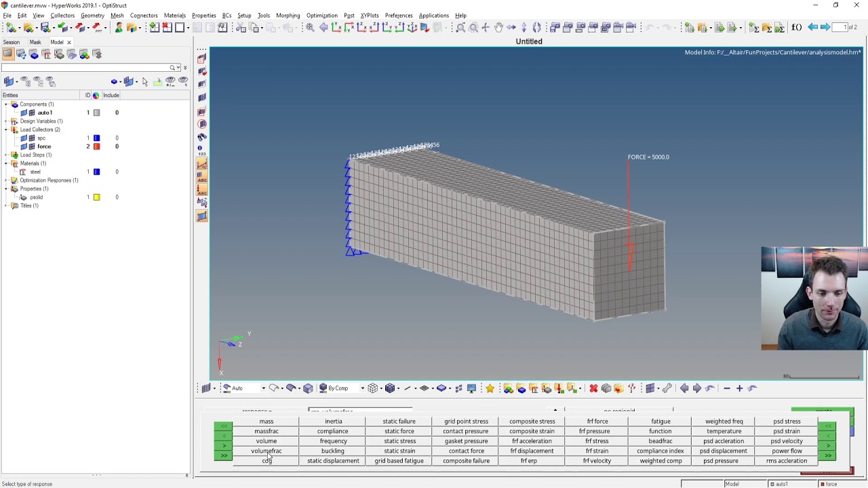Open the XYPlots menu
This screenshot has width=868, height=488.
click(x=370, y=16)
